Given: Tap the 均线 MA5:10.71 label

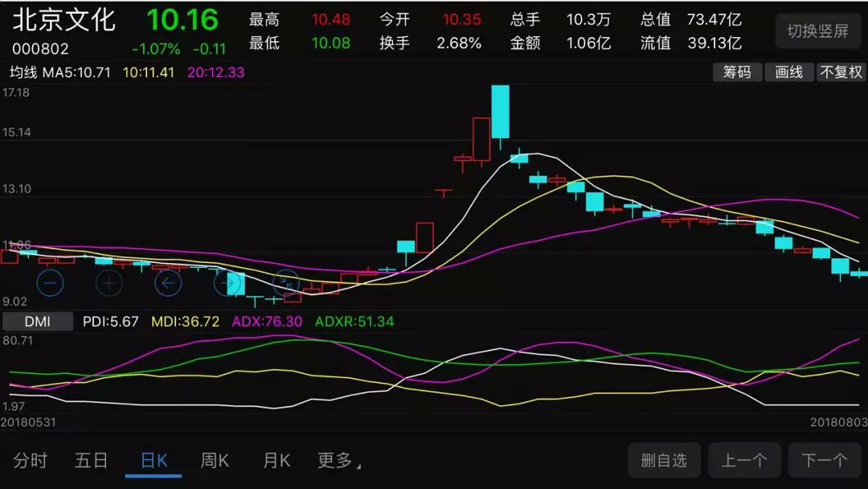Looking at the screenshot, I should pyautogui.click(x=60, y=72).
